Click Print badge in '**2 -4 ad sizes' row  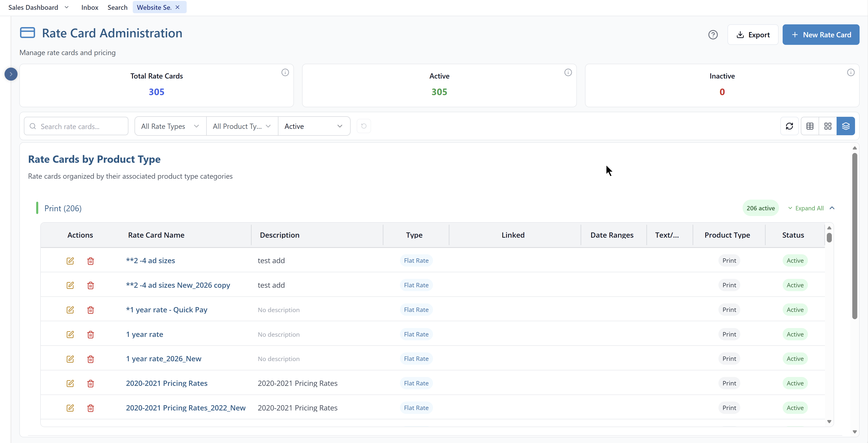tap(729, 261)
